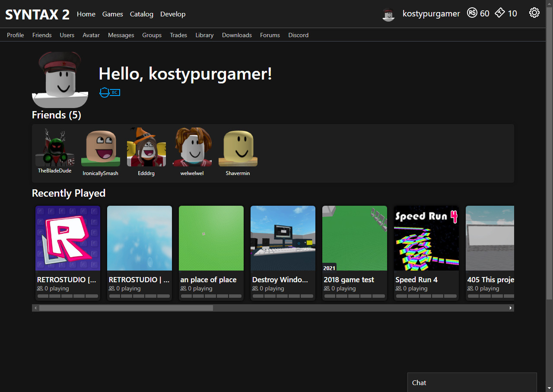Viewport: 553px width, 392px height.
Task: Click the Discord link in subnavigation
Action: coord(298,35)
